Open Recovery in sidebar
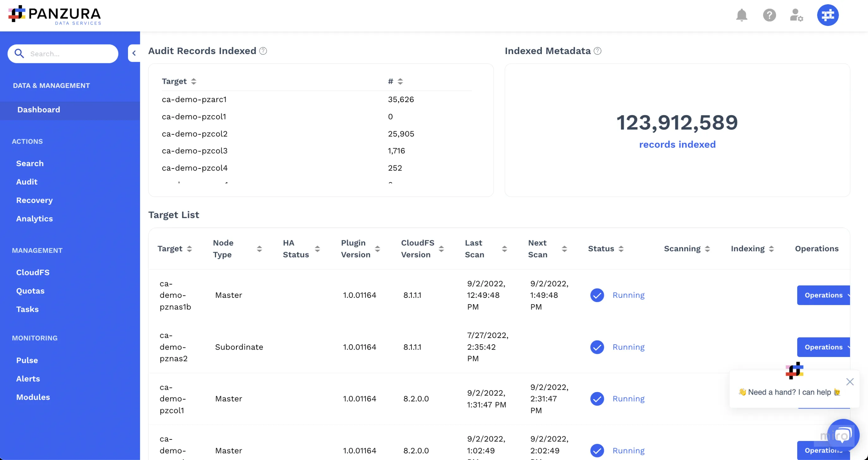The width and height of the screenshot is (868, 460). [x=34, y=200]
